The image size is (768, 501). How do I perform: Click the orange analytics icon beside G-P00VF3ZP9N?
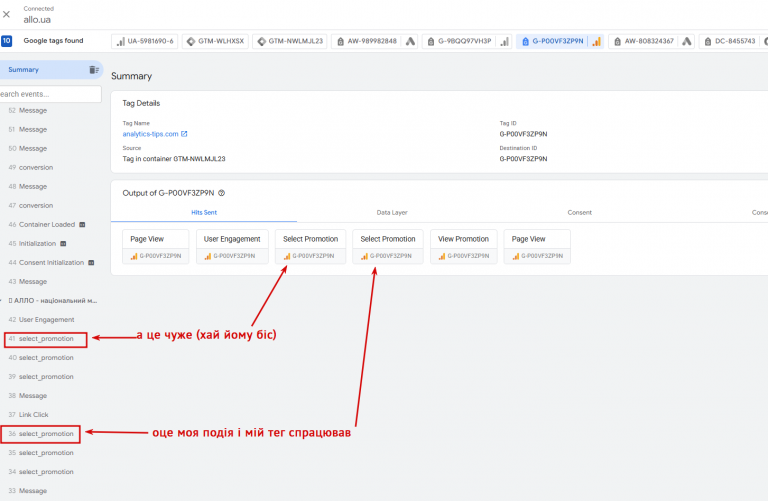pos(596,42)
